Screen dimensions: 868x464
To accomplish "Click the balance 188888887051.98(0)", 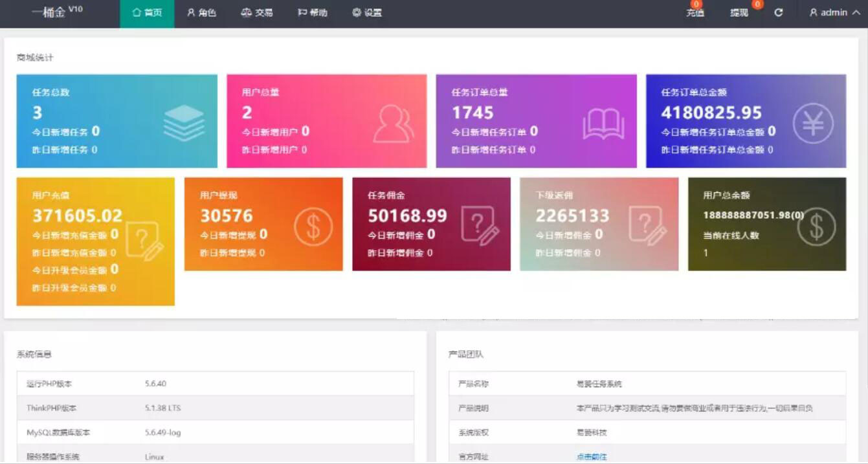I will 753,215.
